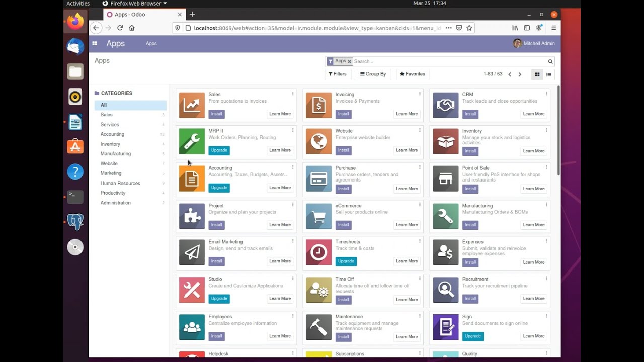Click the Employees app icon
Image resolution: width=644 pixels, height=362 pixels.
click(192, 327)
